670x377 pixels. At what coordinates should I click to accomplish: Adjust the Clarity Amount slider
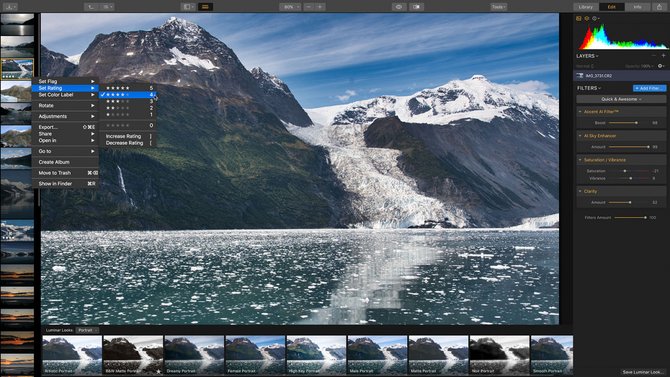(x=629, y=202)
